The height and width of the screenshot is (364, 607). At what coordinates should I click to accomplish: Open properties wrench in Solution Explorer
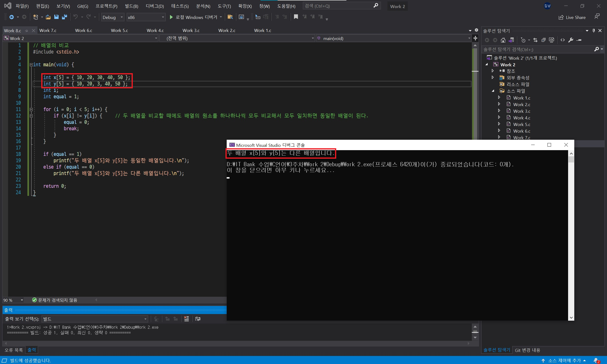(571, 40)
